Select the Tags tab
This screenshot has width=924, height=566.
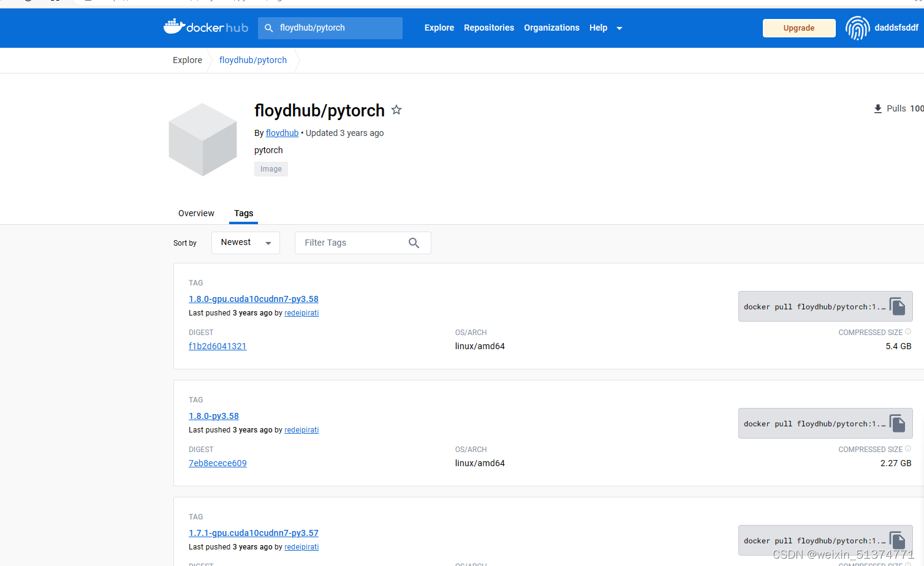(x=243, y=213)
